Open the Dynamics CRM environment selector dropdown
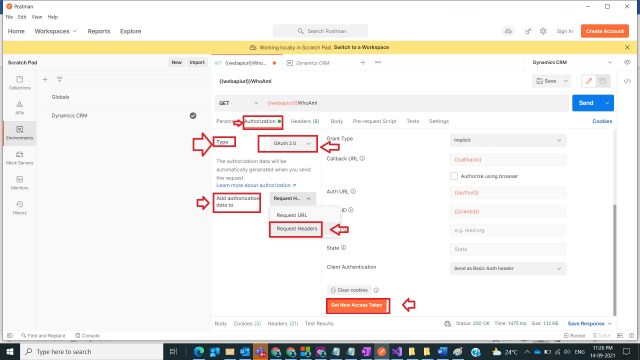 572,62
